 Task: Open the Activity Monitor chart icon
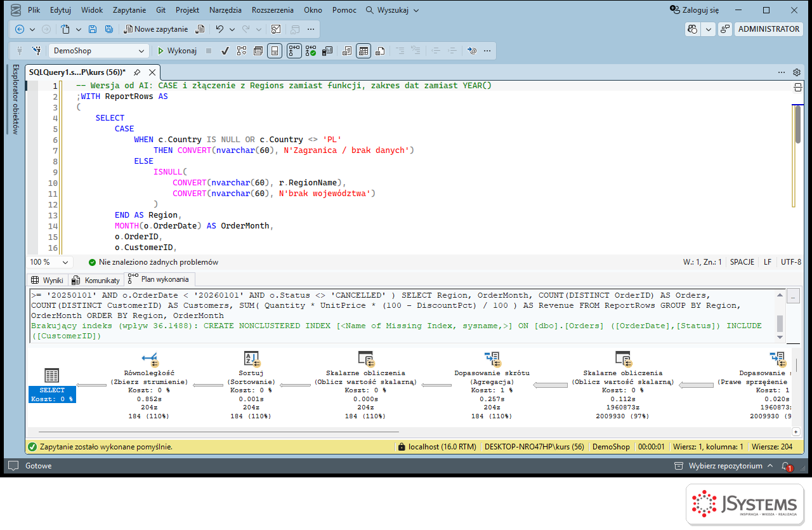pyautogui.click(x=276, y=29)
